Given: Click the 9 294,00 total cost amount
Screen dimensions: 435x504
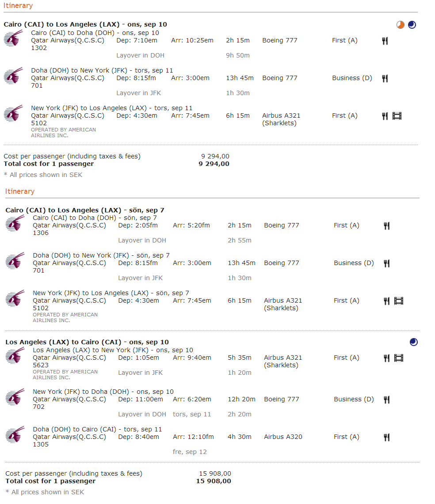Looking at the screenshot, I should coord(214,164).
